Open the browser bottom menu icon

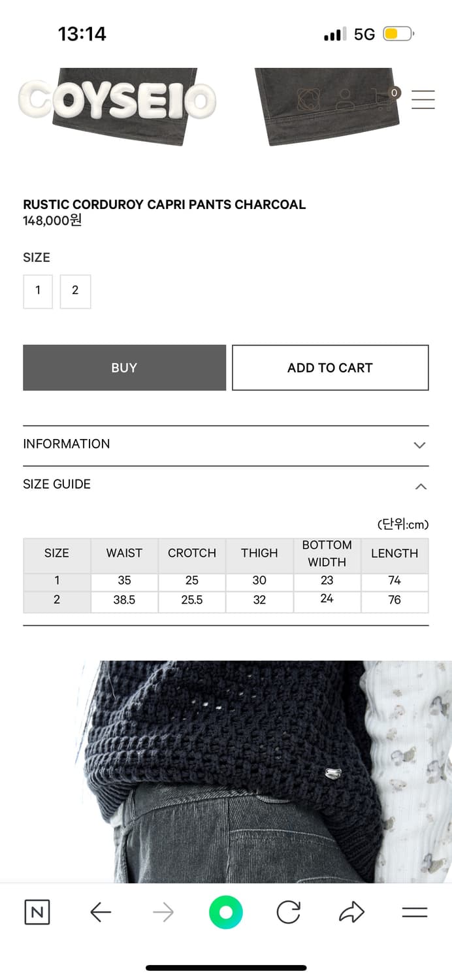click(x=414, y=912)
